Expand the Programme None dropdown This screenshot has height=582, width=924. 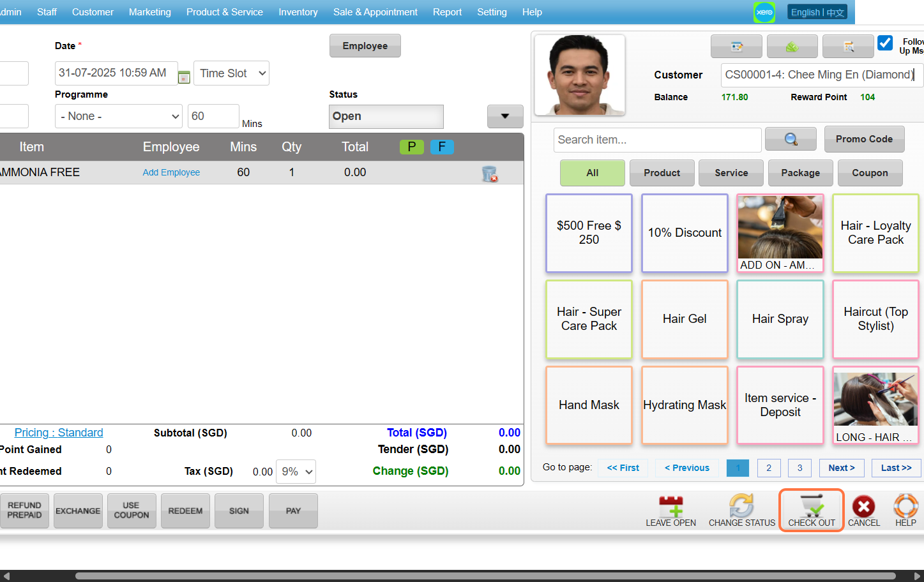[x=119, y=116]
